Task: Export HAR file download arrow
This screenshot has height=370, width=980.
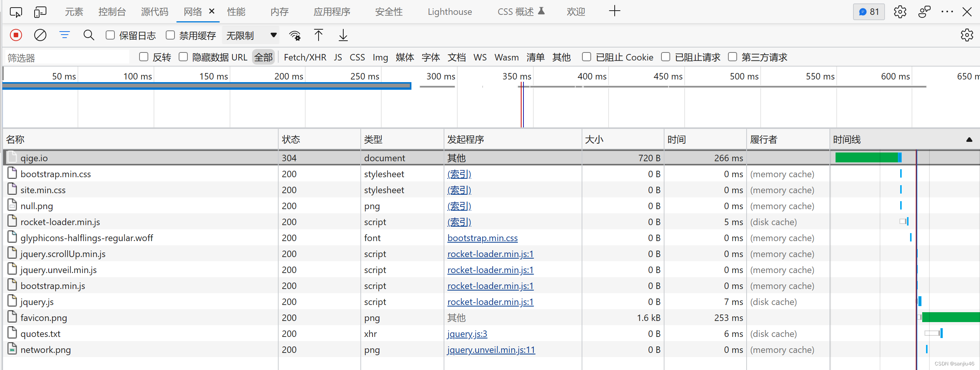Action: pyautogui.click(x=343, y=35)
